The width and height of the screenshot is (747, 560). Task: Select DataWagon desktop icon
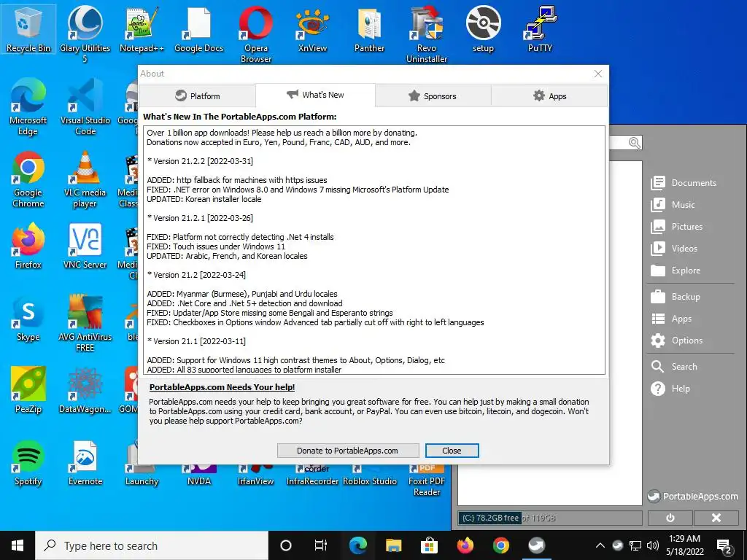point(85,391)
